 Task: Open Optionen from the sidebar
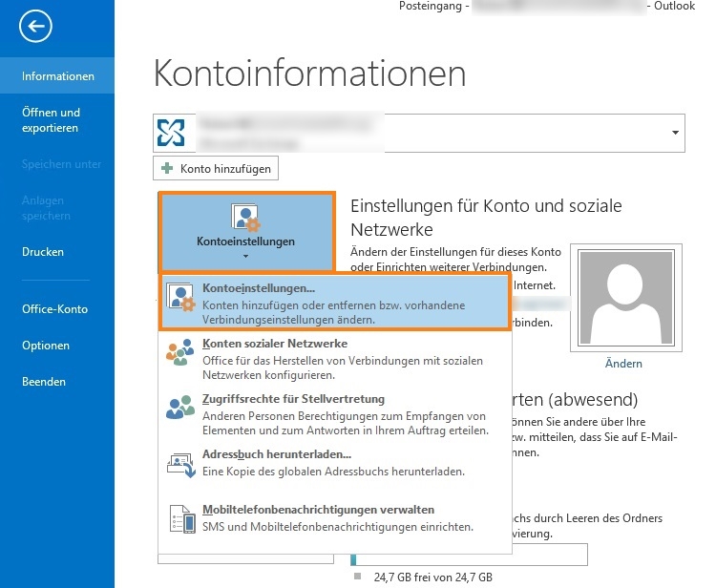pyautogui.click(x=45, y=346)
